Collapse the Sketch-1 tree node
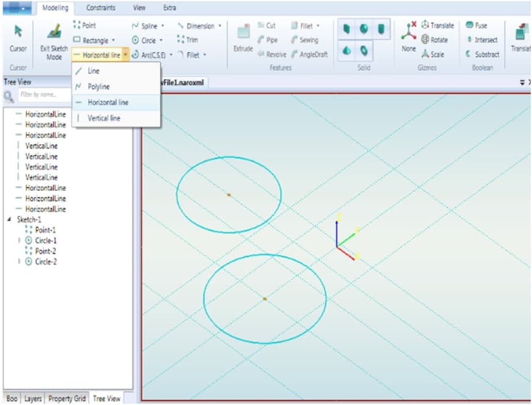The image size is (532, 405). point(9,220)
